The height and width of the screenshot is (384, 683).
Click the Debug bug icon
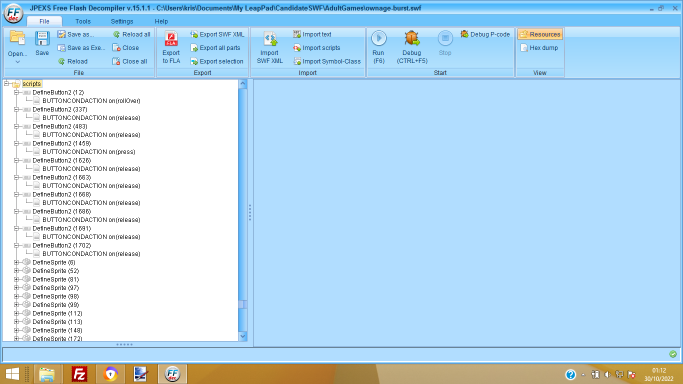[x=412, y=38]
